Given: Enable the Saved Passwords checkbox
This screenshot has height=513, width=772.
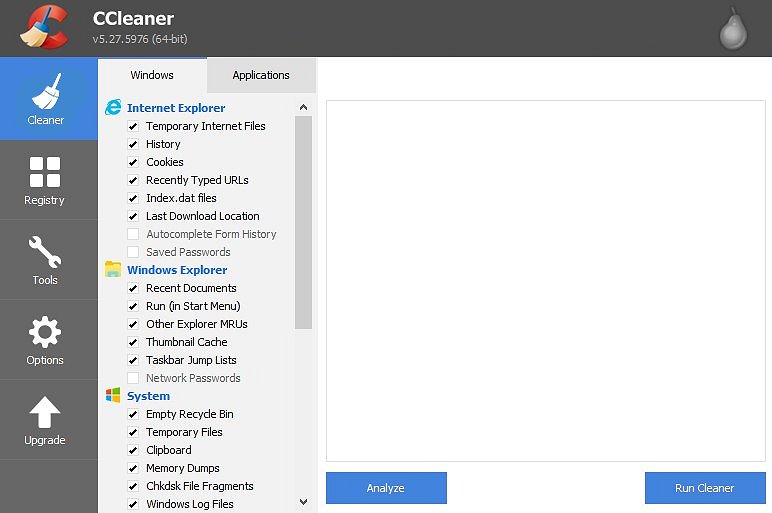Looking at the screenshot, I should (x=133, y=252).
